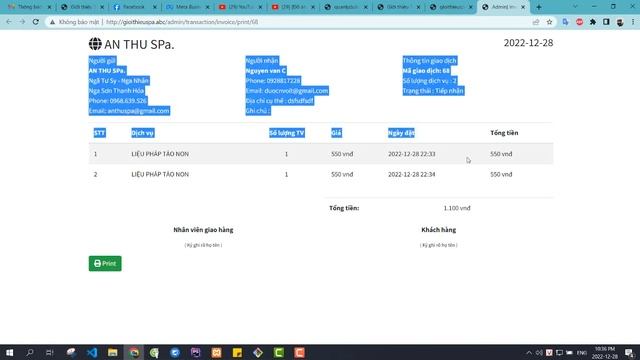This screenshot has height=360, width=640.
Task: Switch to the first YouTube tab
Action: 240,7
